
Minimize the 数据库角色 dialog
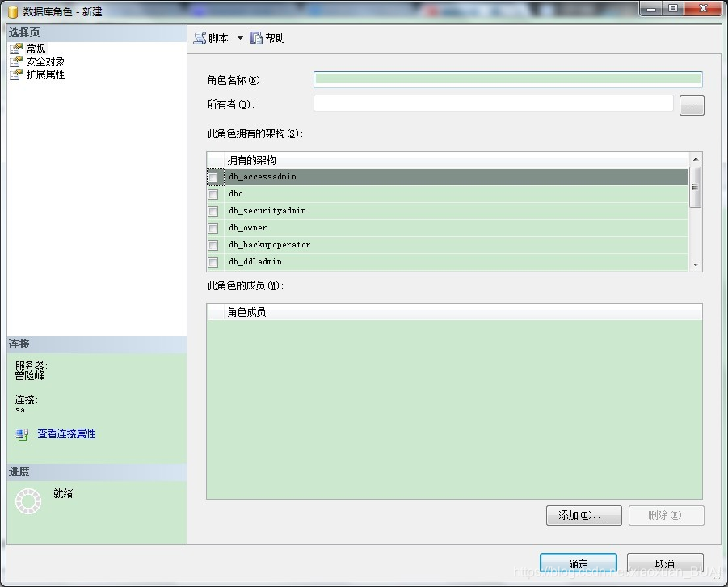(x=651, y=9)
